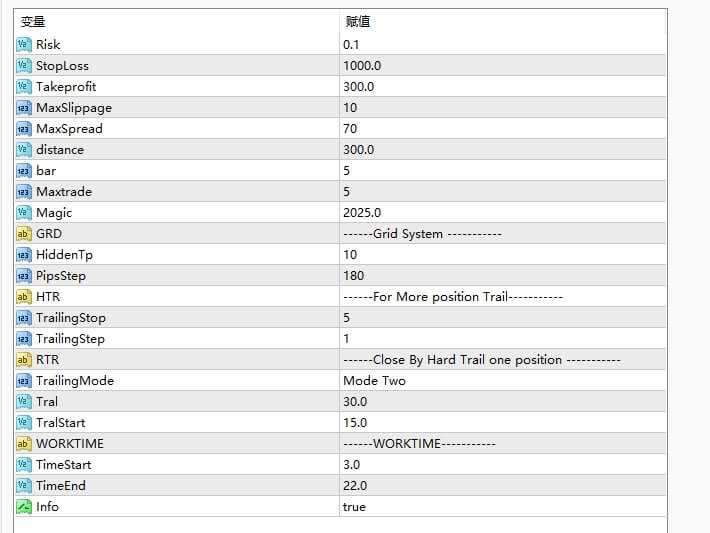Select the MaxSpread value 70 field

point(350,129)
